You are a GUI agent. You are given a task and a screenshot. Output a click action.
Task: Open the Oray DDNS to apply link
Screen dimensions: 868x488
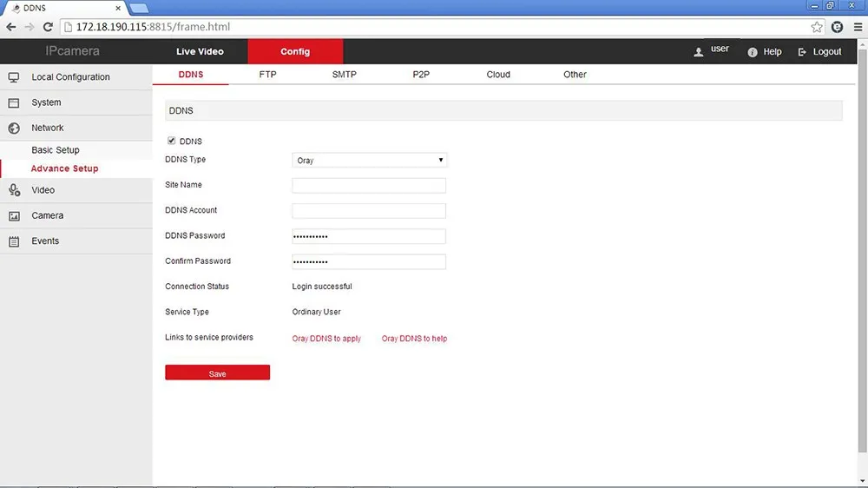pos(326,339)
